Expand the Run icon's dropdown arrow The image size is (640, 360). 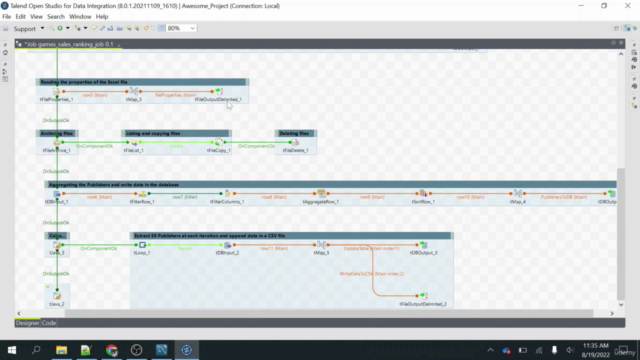(67, 28)
